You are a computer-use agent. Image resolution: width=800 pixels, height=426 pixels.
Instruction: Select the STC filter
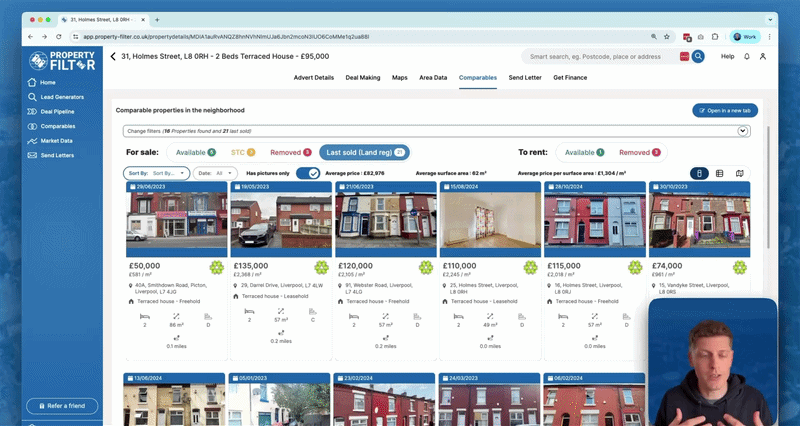click(243, 153)
